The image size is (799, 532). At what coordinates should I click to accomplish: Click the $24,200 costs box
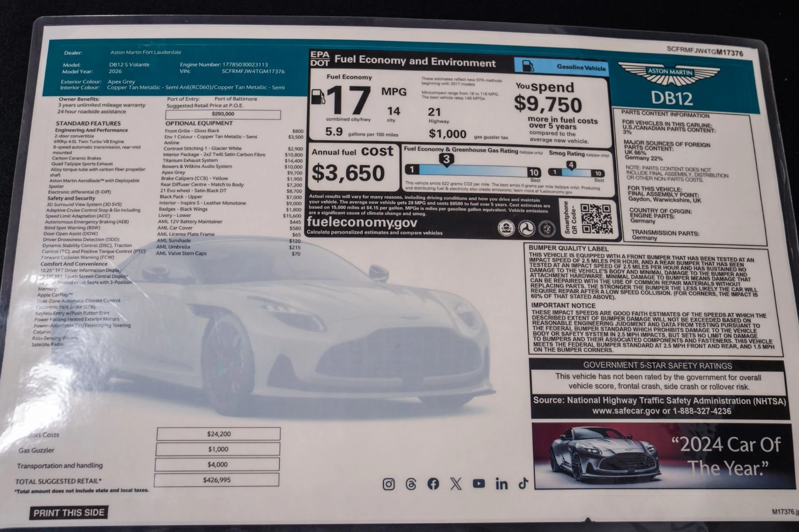pos(218,434)
